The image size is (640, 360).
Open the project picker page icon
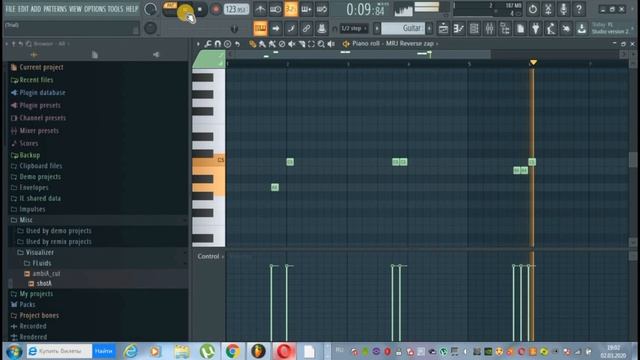(520, 29)
